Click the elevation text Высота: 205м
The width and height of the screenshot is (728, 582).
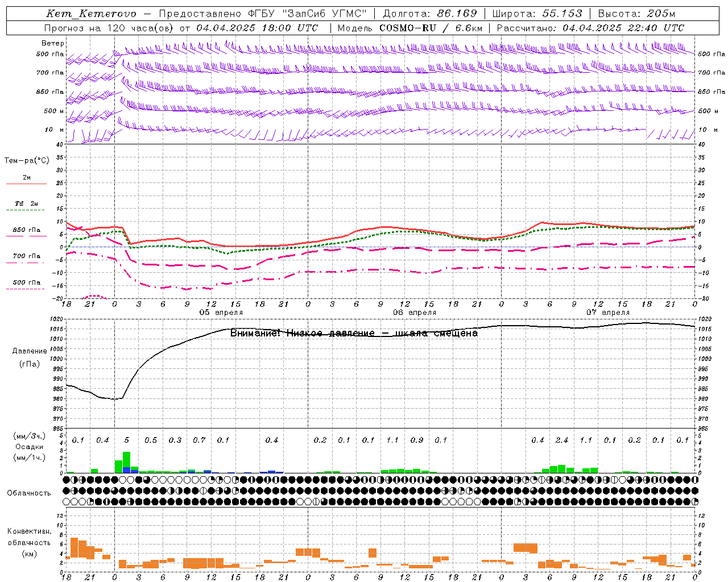(x=636, y=14)
